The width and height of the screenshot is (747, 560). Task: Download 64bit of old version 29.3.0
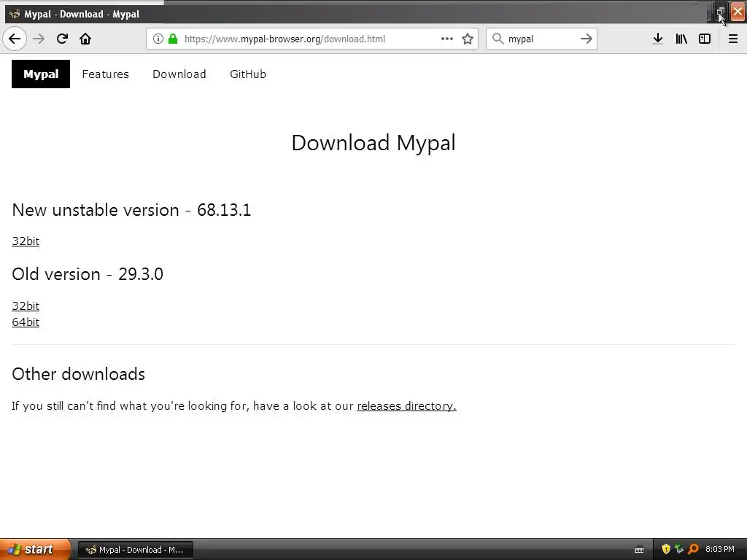click(x=26, y=322)
